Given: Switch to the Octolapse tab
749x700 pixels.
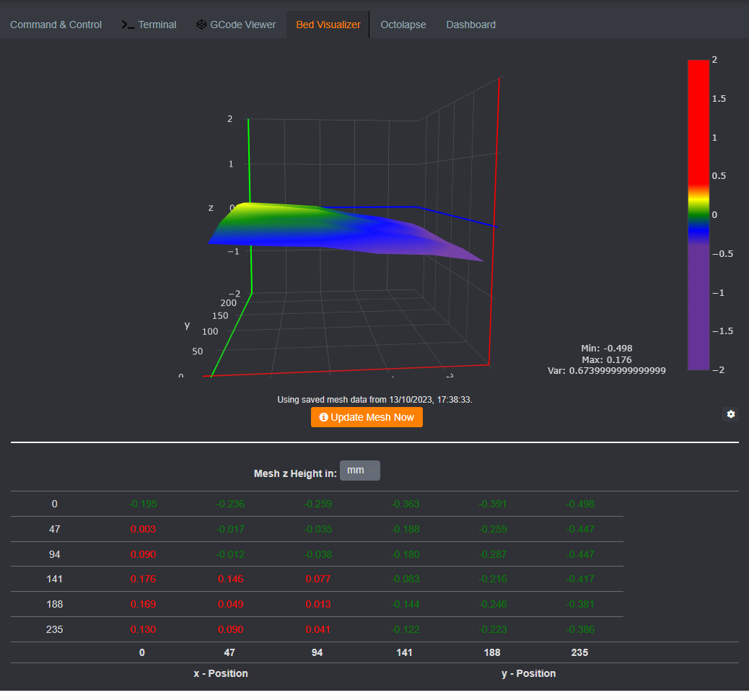Looking at the screenshot, I should click(403, 25).
